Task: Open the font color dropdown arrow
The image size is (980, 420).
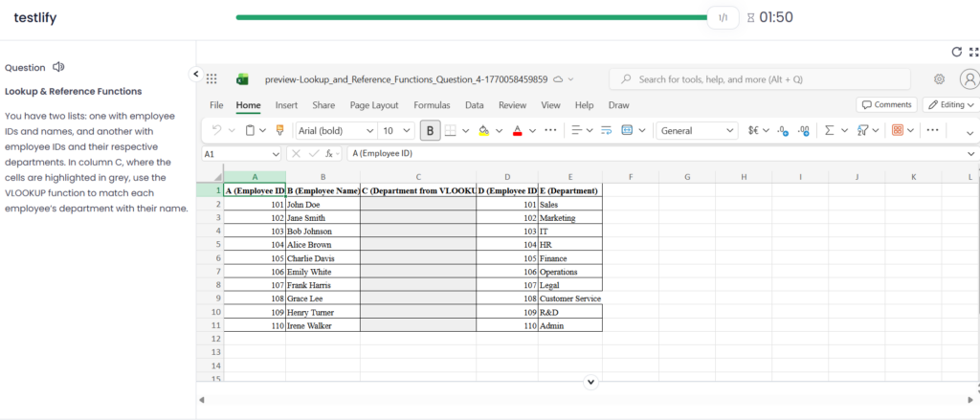Action: (532, 131)
